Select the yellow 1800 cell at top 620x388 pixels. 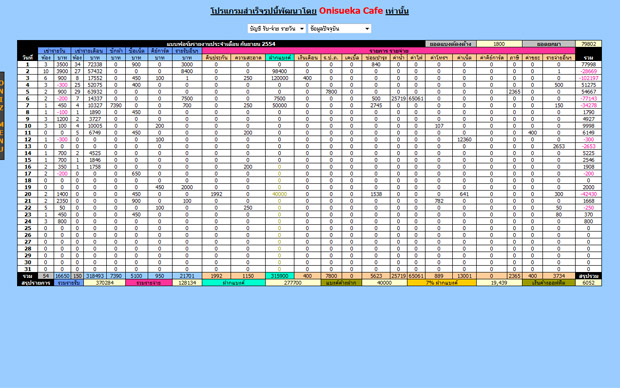(x=499, y=44)
